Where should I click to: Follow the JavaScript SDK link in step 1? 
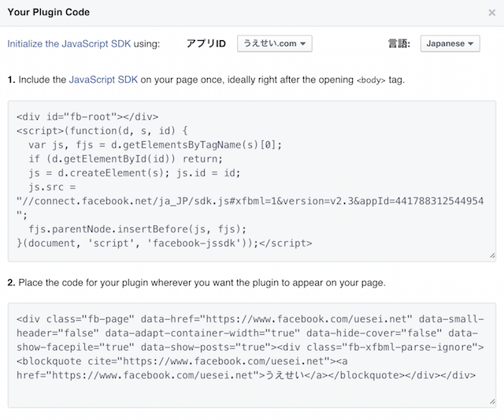[103, 80]
